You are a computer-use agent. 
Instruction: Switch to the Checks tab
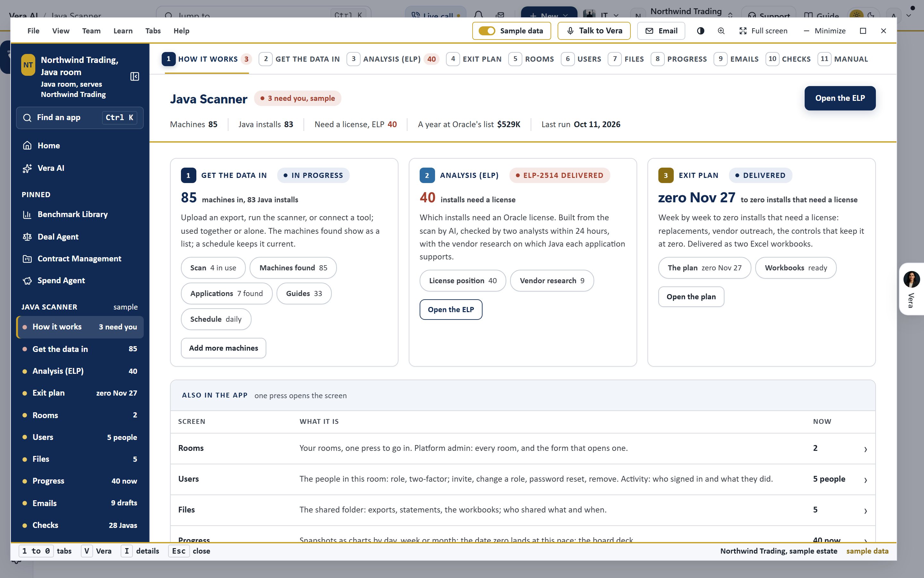(x=788, y=59)
